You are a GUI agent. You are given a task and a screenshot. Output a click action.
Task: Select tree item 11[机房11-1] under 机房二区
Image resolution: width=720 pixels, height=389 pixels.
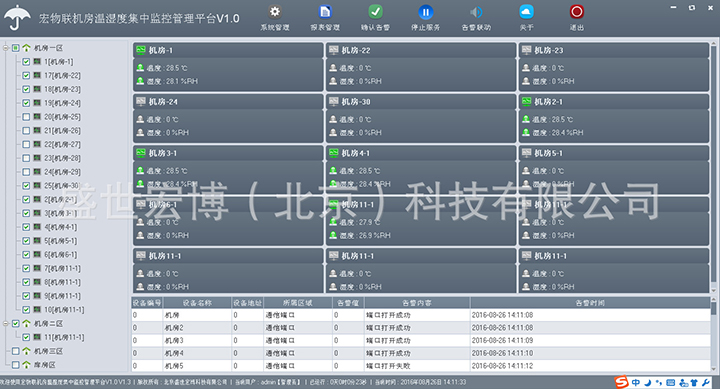pyautogui.click(x=64, y=337)
